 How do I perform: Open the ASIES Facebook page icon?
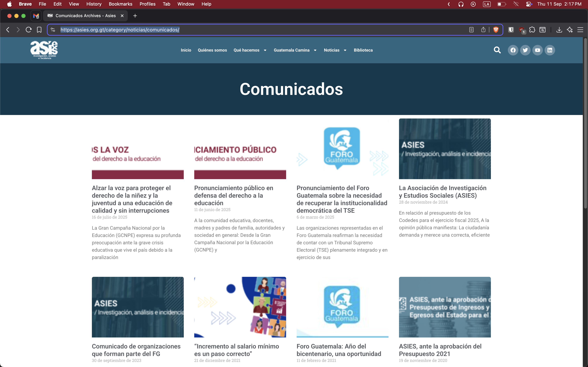point(513,50)
